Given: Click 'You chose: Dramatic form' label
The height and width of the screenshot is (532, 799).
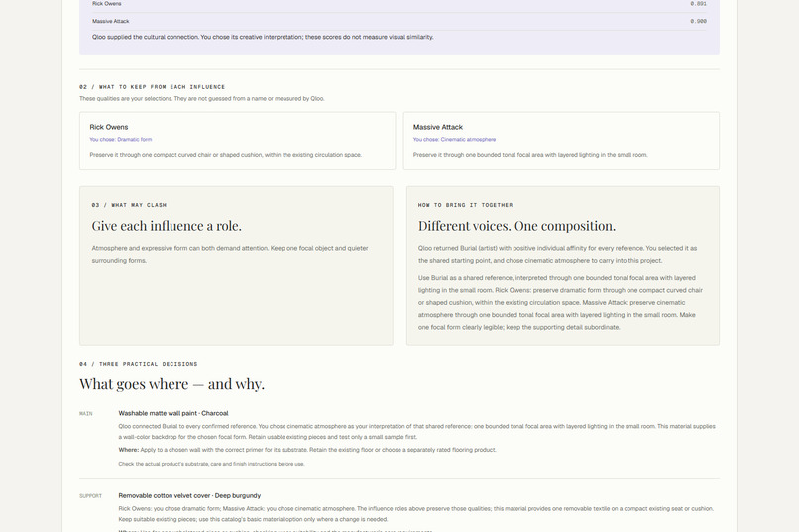Looking at the screenshot, I should click(x=121, y=139).
